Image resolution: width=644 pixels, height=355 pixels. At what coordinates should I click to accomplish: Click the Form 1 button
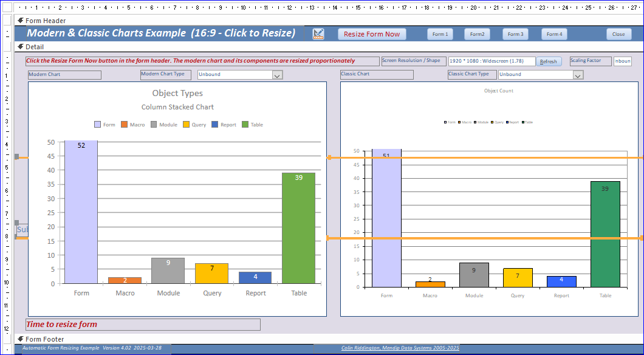pyautogui.click(x=440, y=34)
